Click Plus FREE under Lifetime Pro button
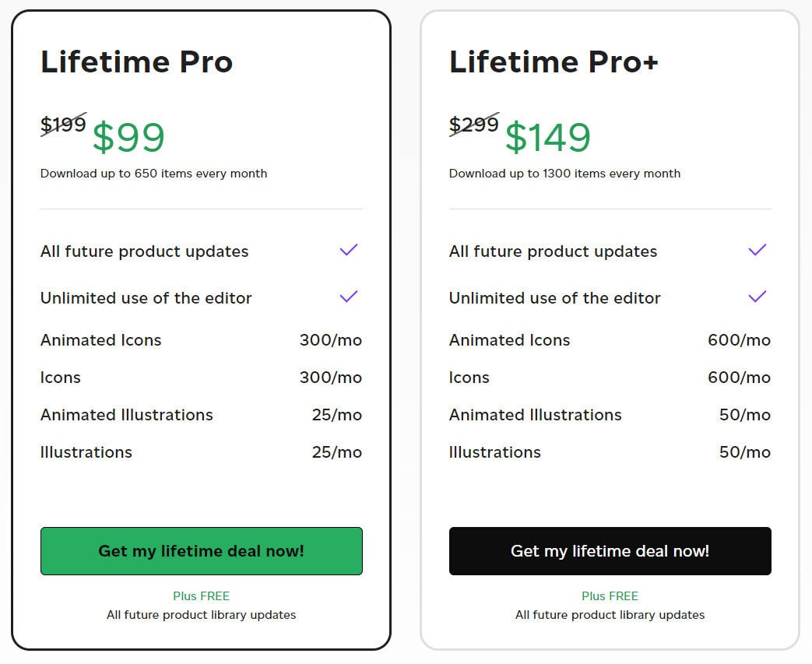 point(201,596)
